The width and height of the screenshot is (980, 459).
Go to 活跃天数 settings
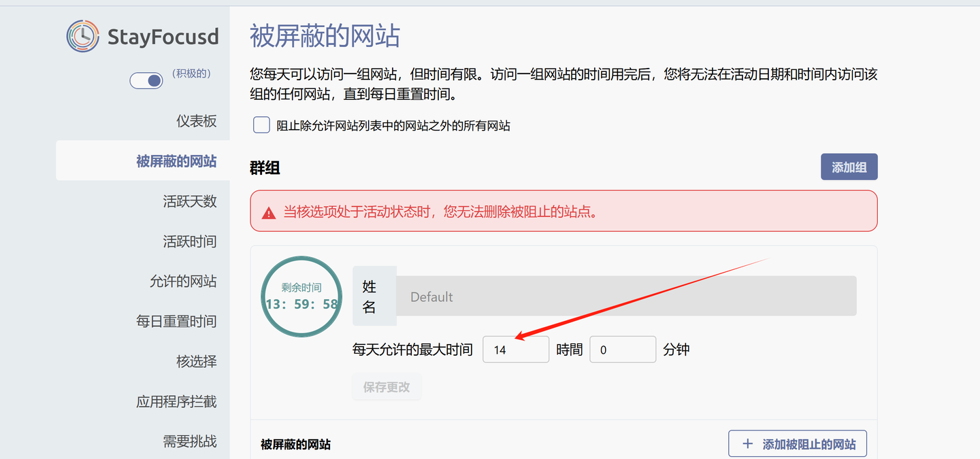click(190, 201)
